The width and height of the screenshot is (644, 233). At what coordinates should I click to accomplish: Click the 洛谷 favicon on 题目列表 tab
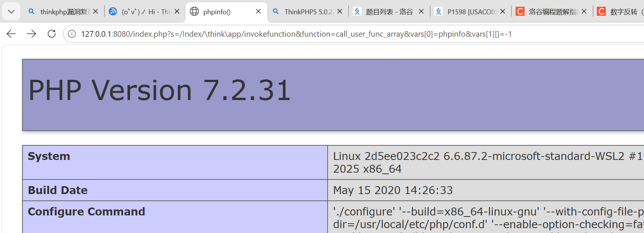click(357, 12)
